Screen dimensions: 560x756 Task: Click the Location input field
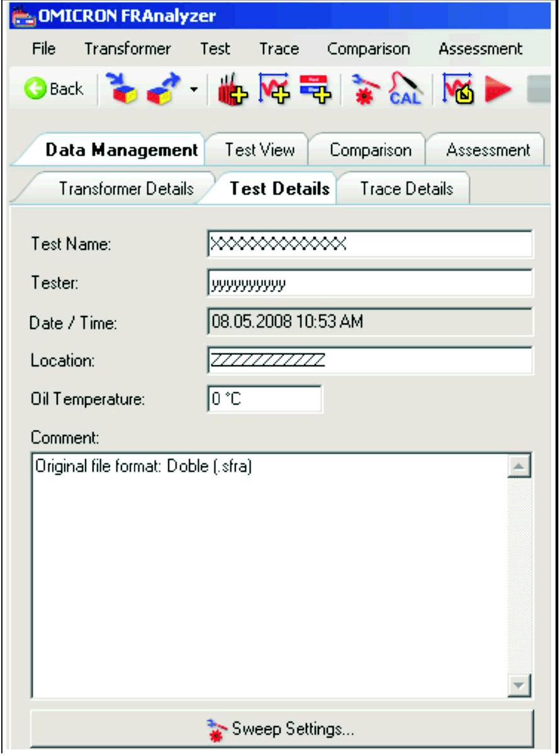click(370, 361)
